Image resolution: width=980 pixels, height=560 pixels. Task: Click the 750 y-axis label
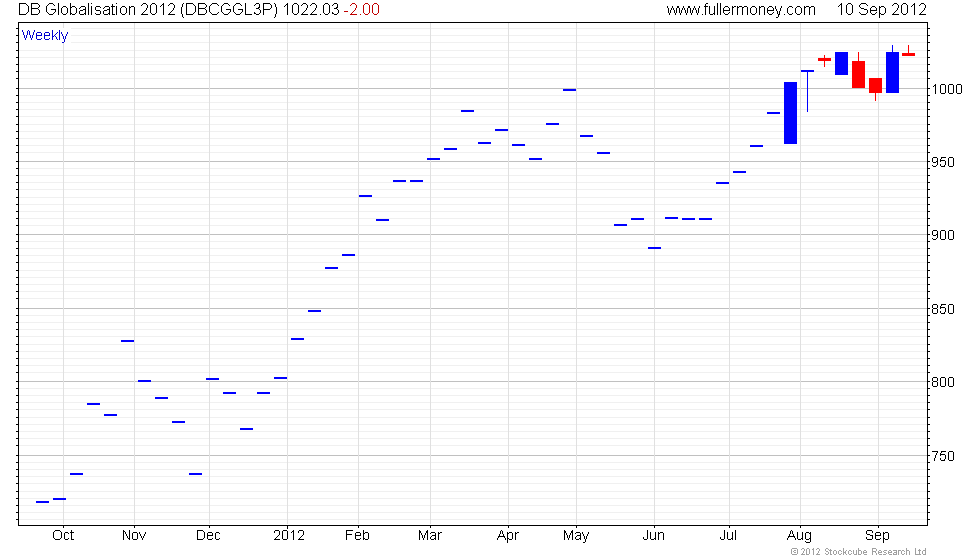tap(943, 456)
